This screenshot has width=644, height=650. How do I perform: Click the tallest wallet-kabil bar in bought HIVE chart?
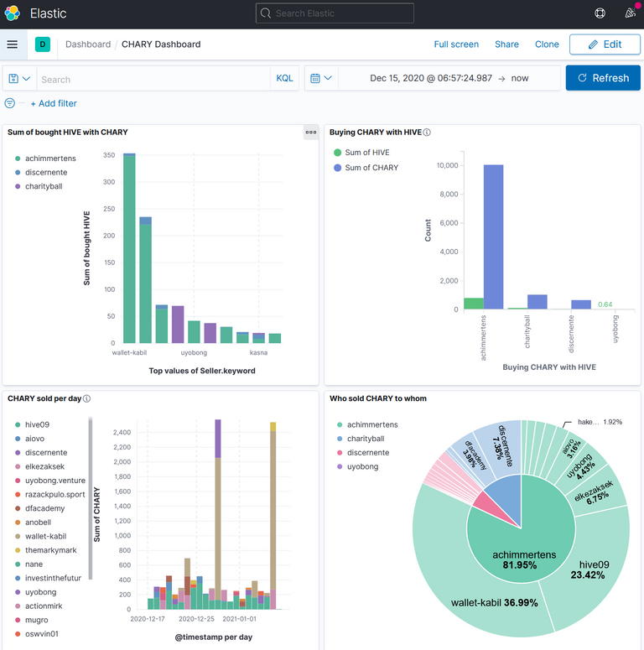(x=129, y=248)
